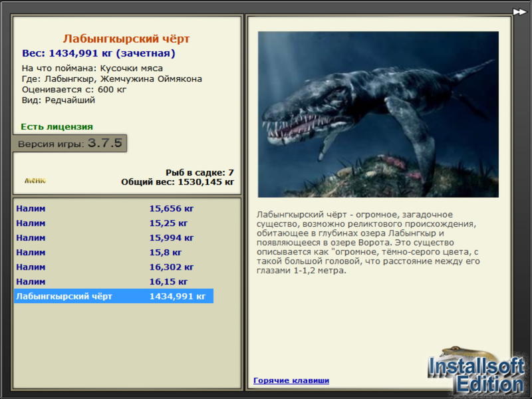
Task: Click the Общий вес: 1530,145 кг text
Action: click(178, 182)
